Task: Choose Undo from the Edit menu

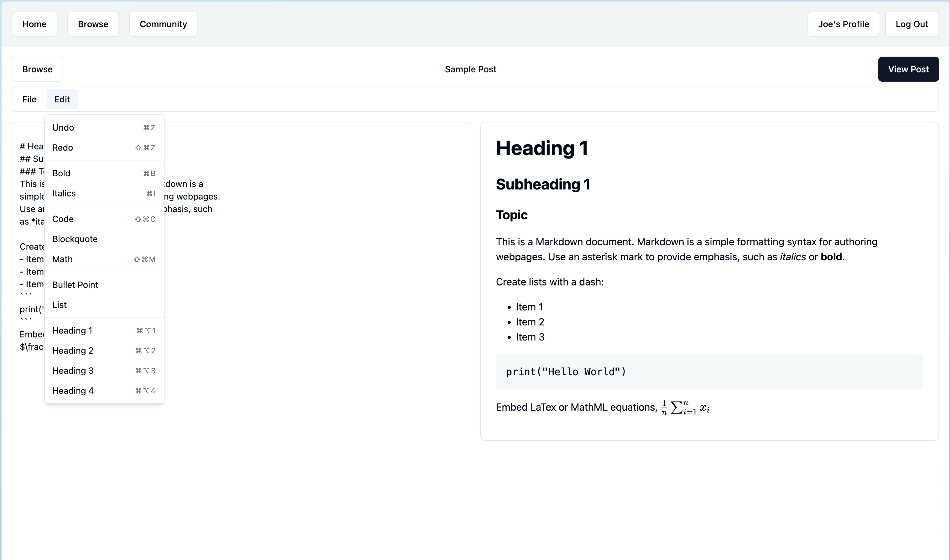Action: [104, 128]
